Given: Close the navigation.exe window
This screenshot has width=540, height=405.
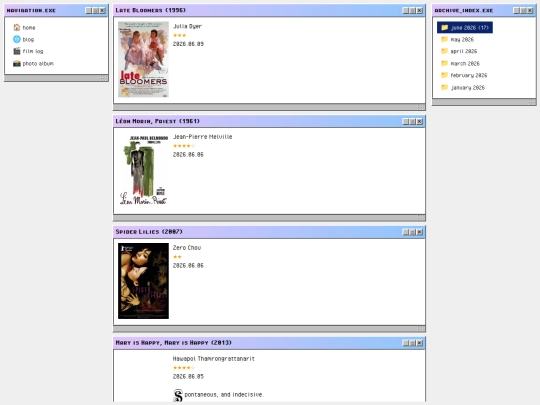Looking at the screenshot, I should (x=102, y=11).
